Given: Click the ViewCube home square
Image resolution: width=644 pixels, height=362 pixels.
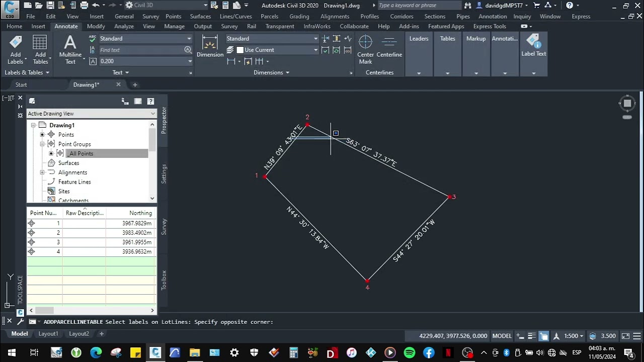Looking at the screenshot, I should pos(627,104).
